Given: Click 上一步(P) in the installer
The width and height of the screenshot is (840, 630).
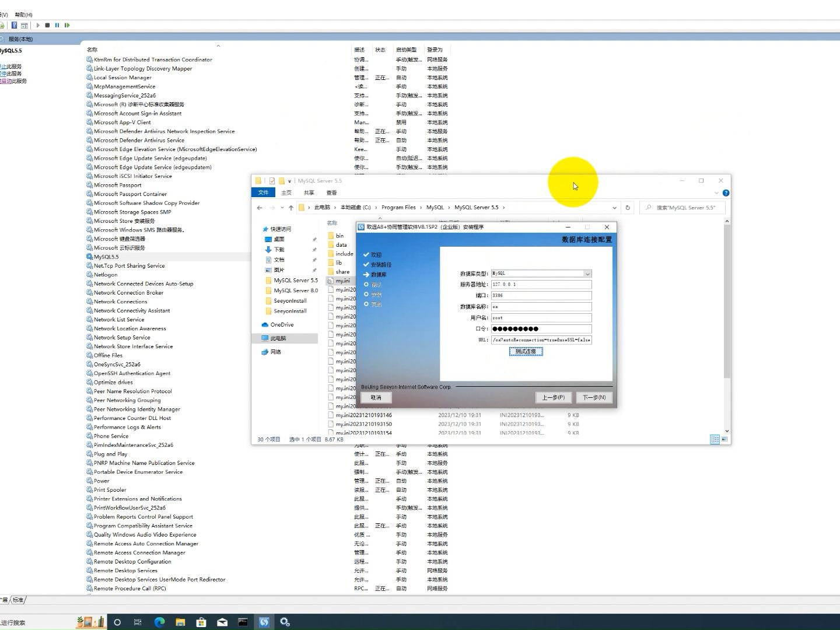Looking at the screenshot, I should point(553,397).
